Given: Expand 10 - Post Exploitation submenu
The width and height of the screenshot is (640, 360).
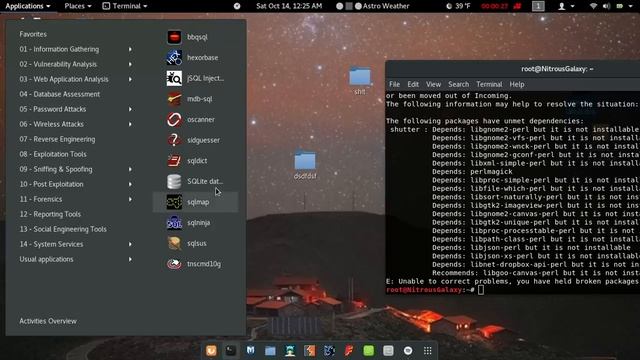Looking at the screenshot, I should point(76,184).
